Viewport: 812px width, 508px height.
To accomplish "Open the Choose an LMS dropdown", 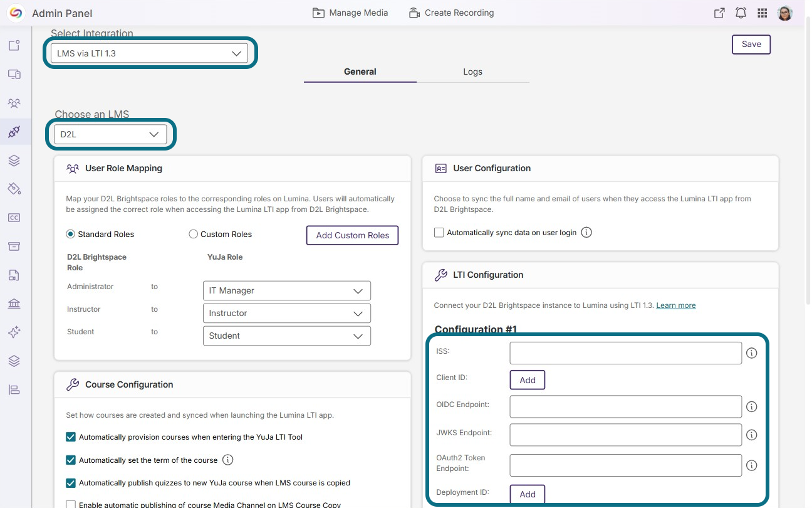I will 110,134.
